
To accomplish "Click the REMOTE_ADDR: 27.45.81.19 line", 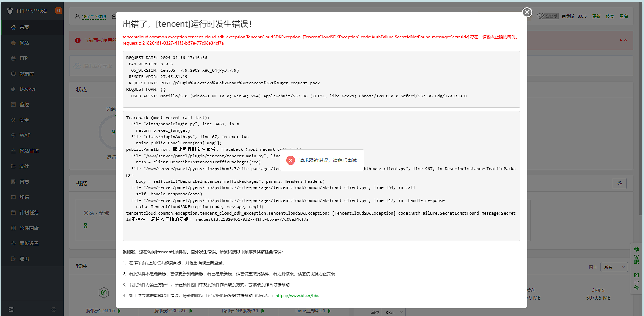I will coord(158,77).
